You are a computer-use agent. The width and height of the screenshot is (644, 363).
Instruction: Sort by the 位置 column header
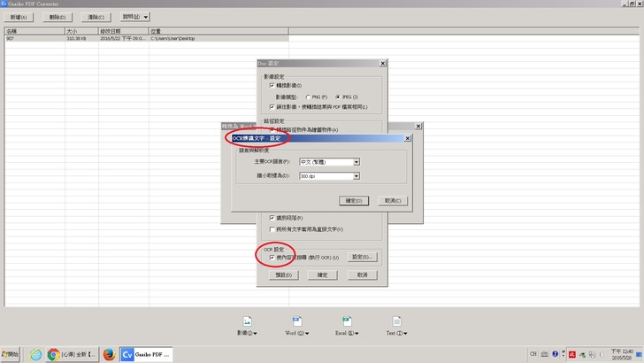click(x=218, y=31)
